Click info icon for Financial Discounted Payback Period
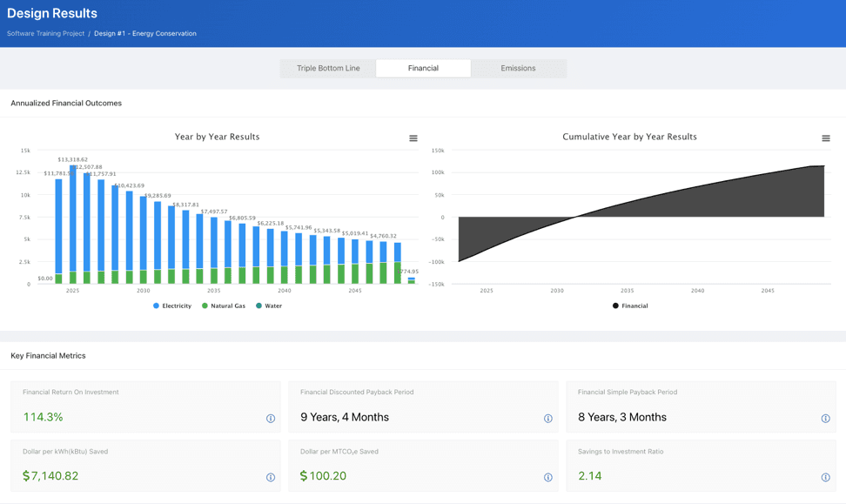The image size is (846, 504). (x=548, y=419)
